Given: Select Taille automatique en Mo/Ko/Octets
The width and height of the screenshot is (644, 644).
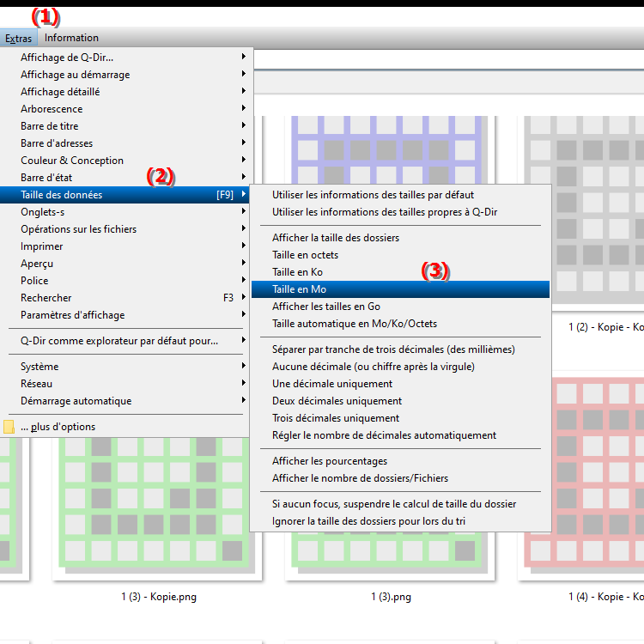Looking at the screenshot, I should pos(400,324).
